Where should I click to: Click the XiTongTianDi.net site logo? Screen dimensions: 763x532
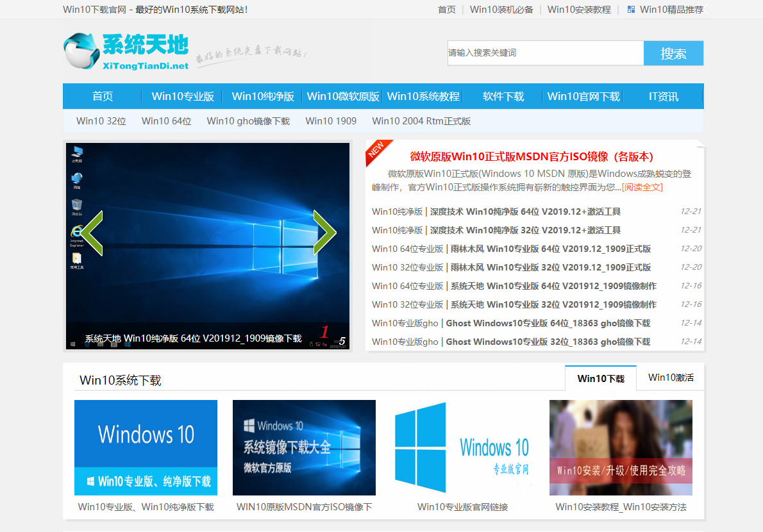pos(126,51)
